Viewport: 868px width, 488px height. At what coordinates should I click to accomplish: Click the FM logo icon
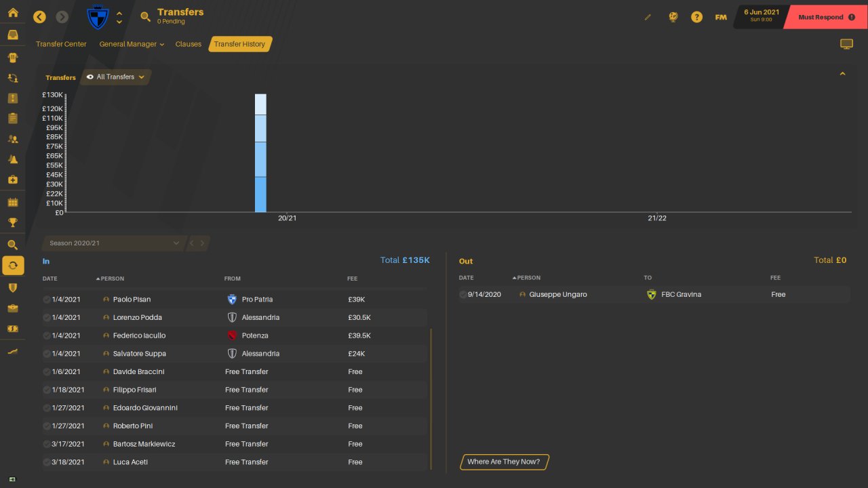click(721, 17)
